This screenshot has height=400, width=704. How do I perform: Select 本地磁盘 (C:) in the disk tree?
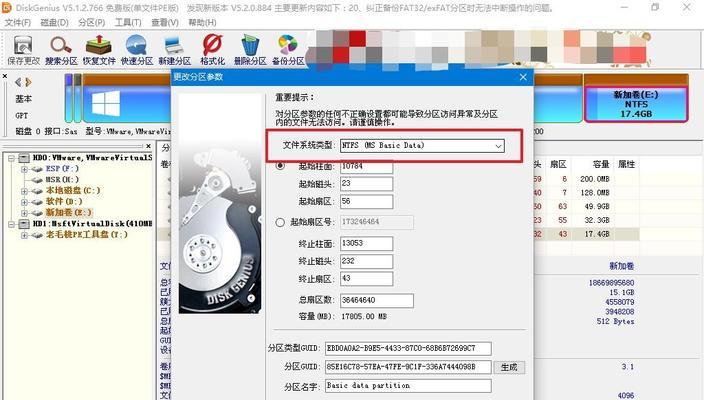[73, 190]
